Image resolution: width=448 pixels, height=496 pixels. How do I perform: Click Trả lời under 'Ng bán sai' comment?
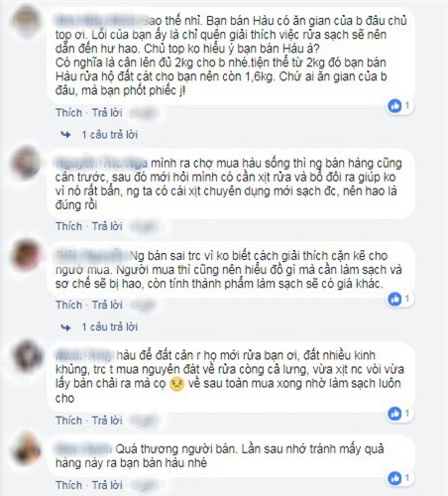(107, 305)
